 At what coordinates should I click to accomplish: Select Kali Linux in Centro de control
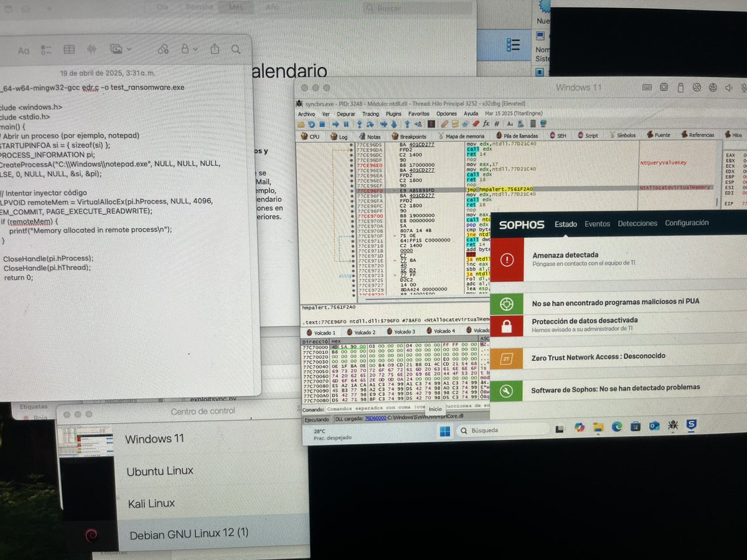(151, 503)
